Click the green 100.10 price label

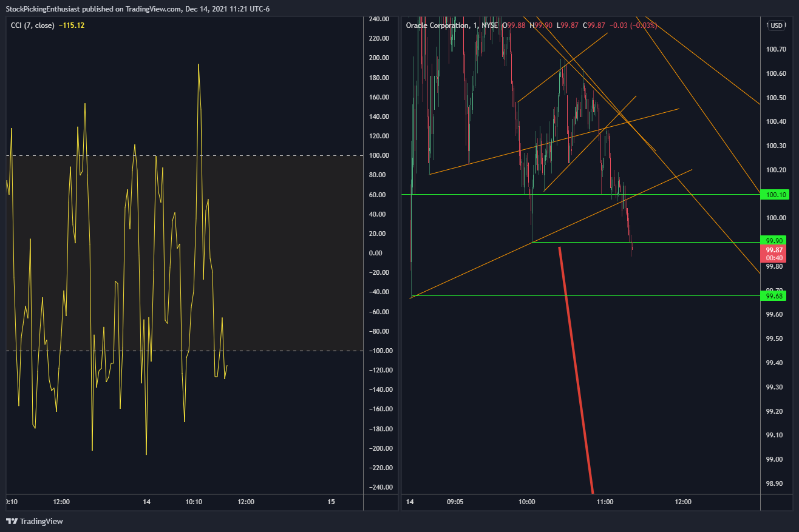(x=773, y=195)
